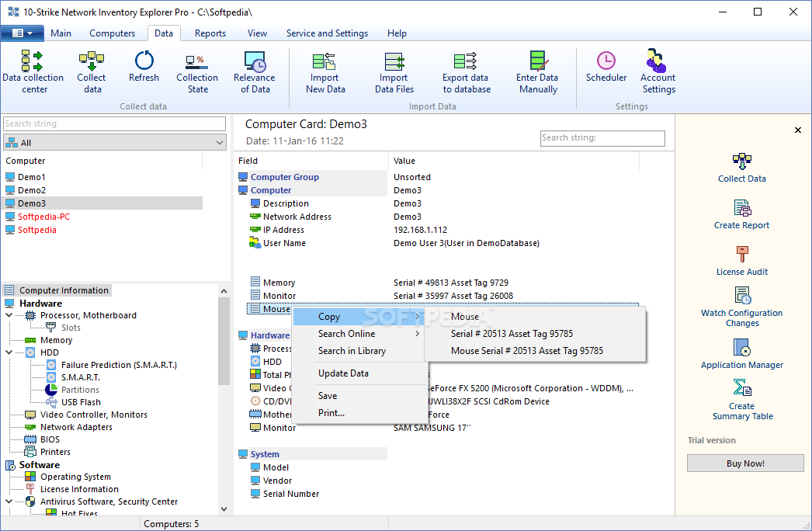Click Import New Data icon
Viewport: 812px width, 531px height.
(324, 72)
